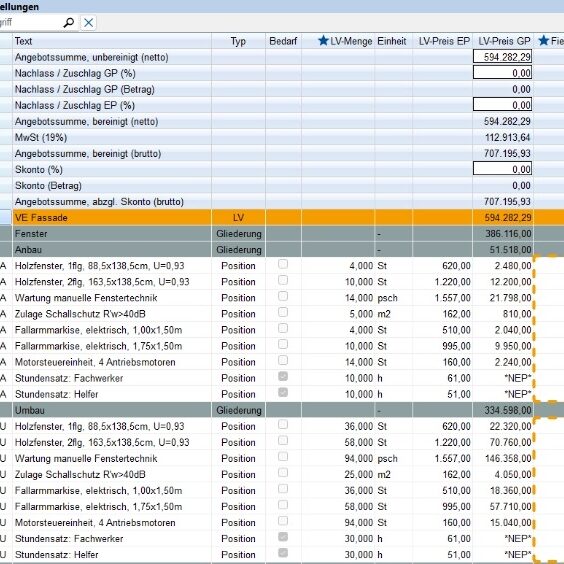564x564 pixels.
Task: Toggle Bedarf checkbox for Umbau Holzfenster 1flg
Action: click(x=283, y=425)
